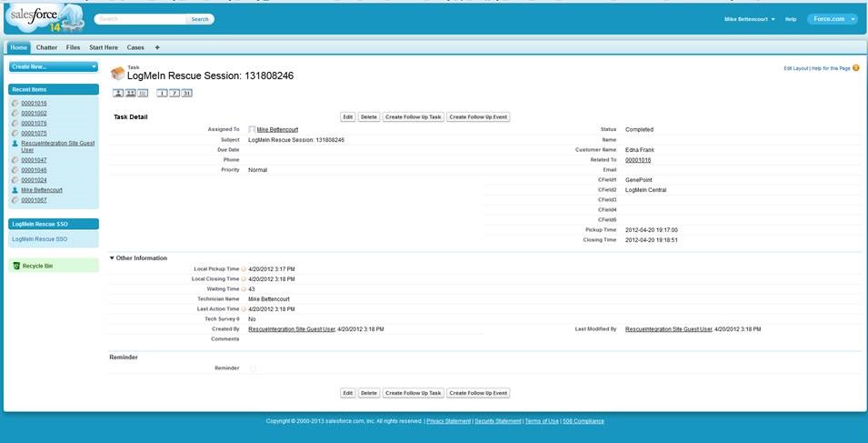868x443 pixels.
Task: Click the case icon next to 00001076
Action: coord(15,123)
